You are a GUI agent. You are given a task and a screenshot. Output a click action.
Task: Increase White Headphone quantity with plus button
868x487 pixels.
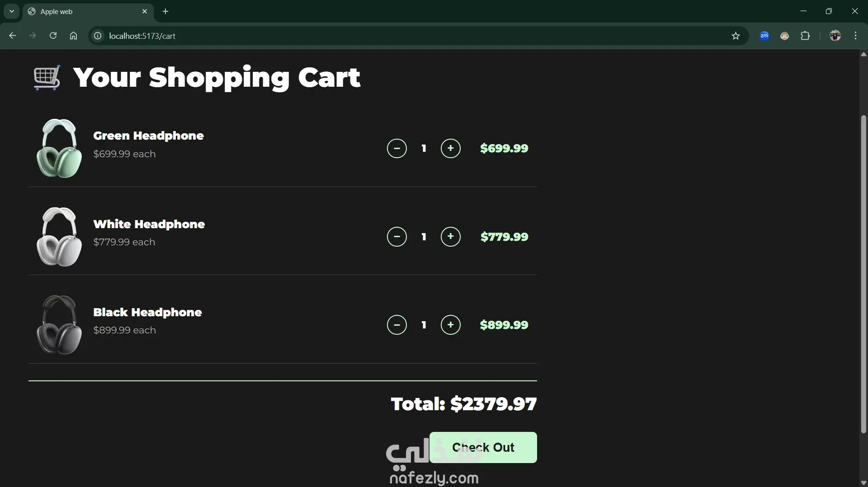[450, 237]
